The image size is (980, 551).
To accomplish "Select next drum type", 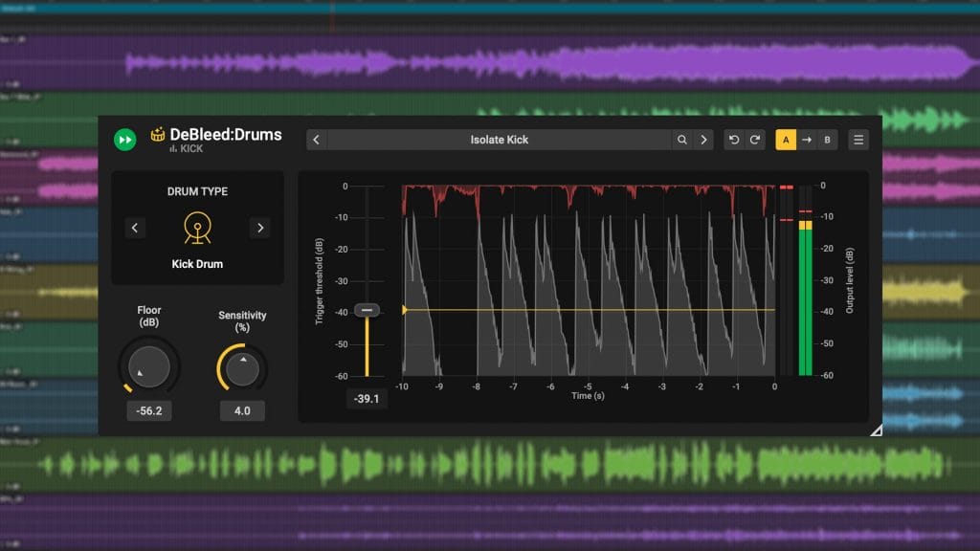I will (259, 228).
